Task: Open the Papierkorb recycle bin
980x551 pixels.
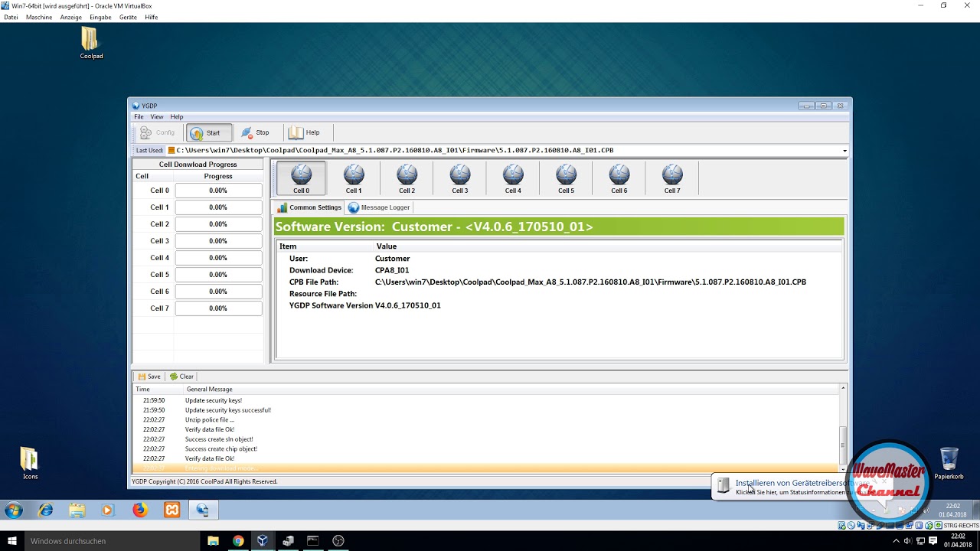Action: pos(949,463)
